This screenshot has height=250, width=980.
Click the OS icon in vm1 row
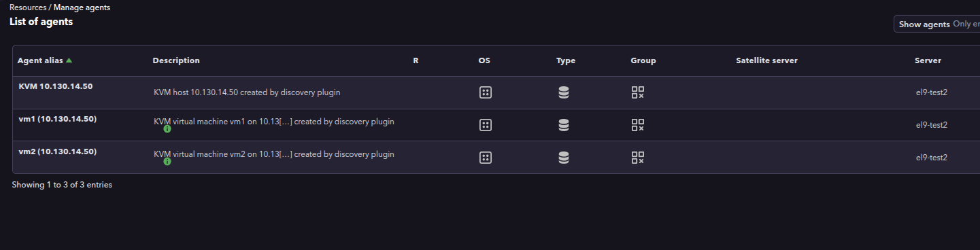[x=486, y=125]
